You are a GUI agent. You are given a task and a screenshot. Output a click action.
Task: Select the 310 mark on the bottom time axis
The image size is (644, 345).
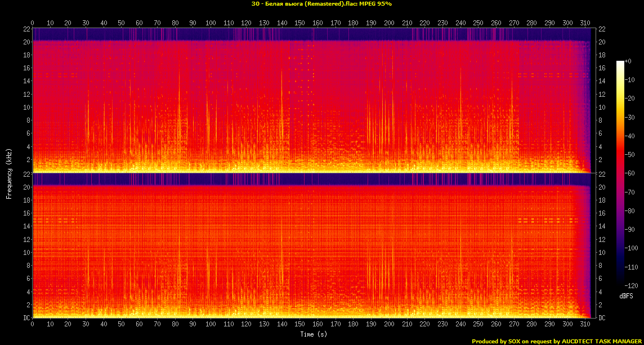(x=585, y=324)
